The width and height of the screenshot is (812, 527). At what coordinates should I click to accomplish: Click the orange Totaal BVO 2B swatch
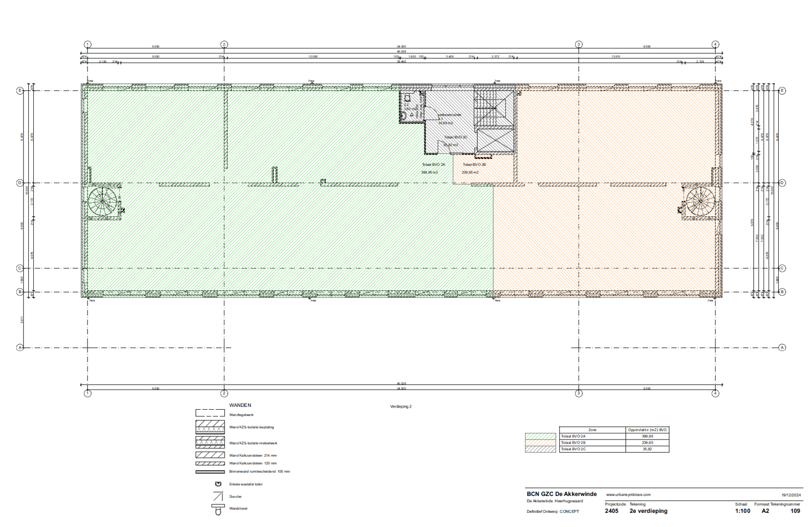click(540, 443)
